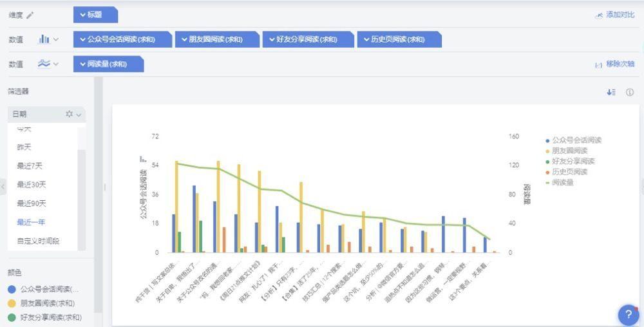The height and width of the screenshot is (327, 644).
Task: Toggle 朋友圈阅读 legend series
Action: click(x=566, y=151)
